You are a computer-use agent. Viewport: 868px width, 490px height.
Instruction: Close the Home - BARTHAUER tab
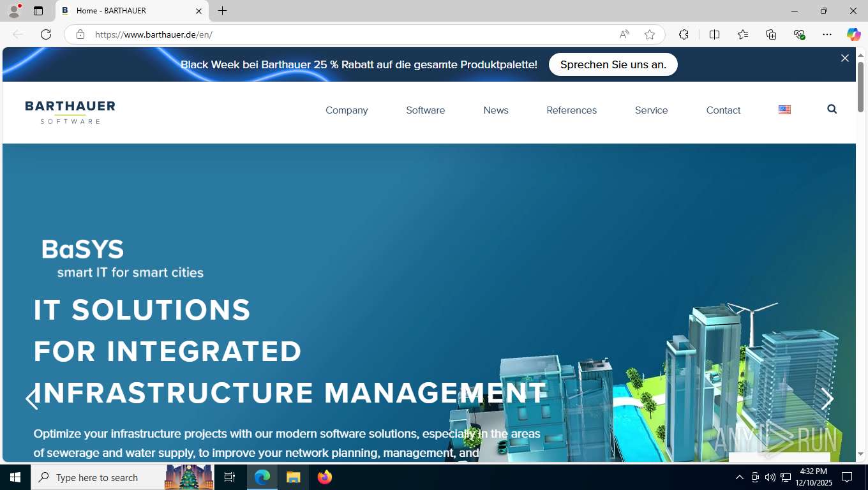(198, 11)
